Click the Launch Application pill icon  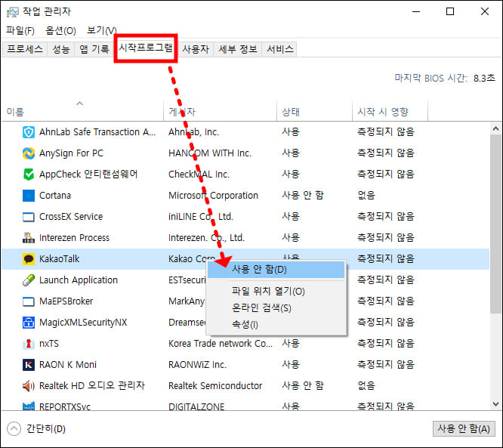click(29, 280)
